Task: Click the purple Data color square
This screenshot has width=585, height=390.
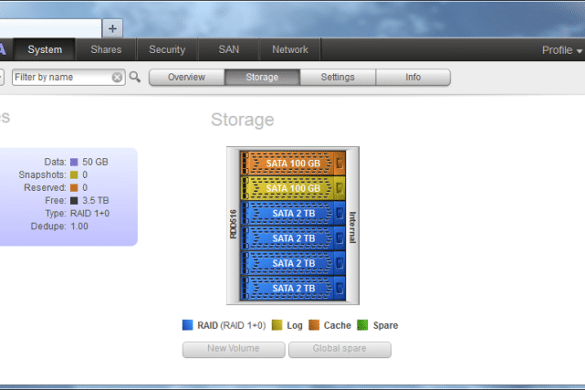Action: pyautogui.click(x=74, y=162)
